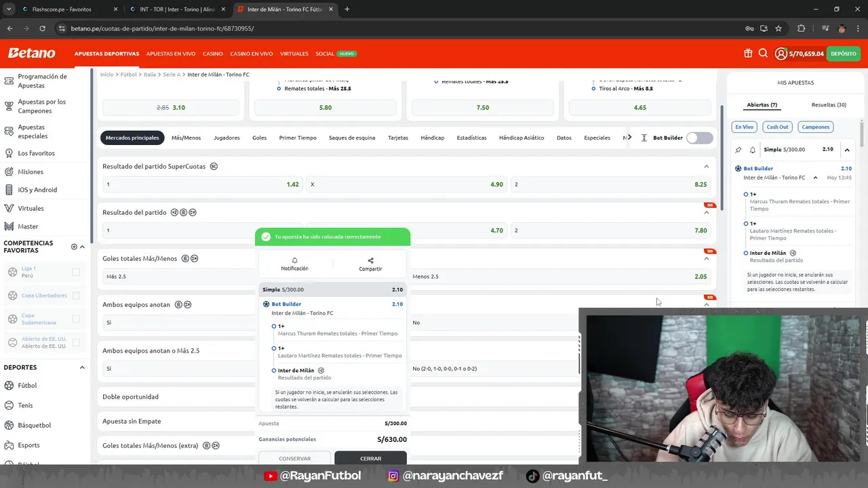Open the gift promotions icon in header
This screenshot has width=868, height=488.
748,54
